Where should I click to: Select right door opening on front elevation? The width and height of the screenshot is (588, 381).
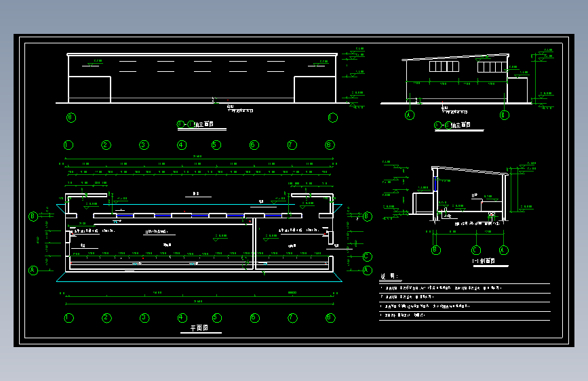pyautogui.click(x=315, y=89)
